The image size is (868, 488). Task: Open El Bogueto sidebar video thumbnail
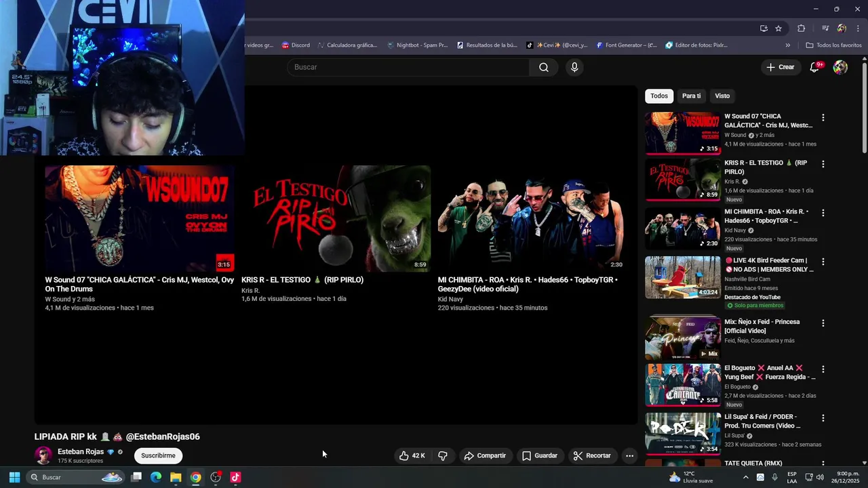point(683,384)
